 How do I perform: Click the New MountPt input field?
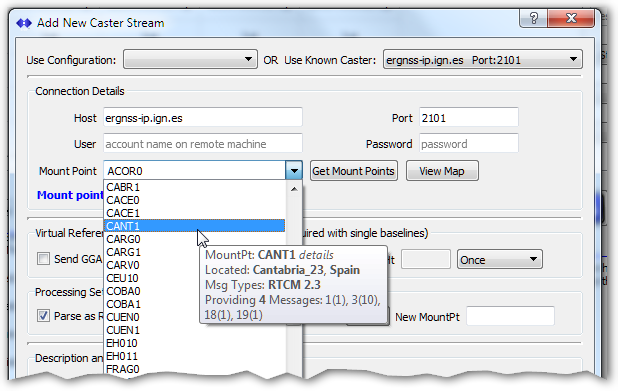510,316
